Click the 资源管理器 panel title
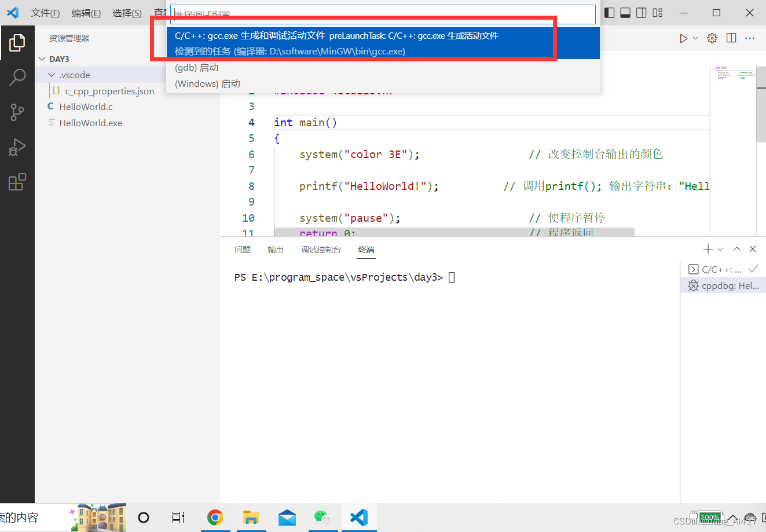The height and width of the screenshot is (532, 766). (69, 38)
